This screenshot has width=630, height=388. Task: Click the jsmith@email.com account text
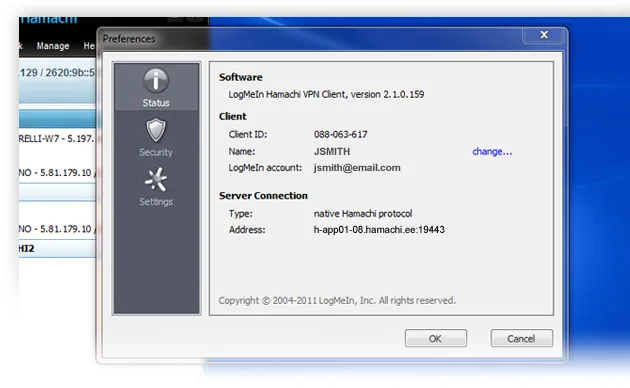tap(357, 167)
